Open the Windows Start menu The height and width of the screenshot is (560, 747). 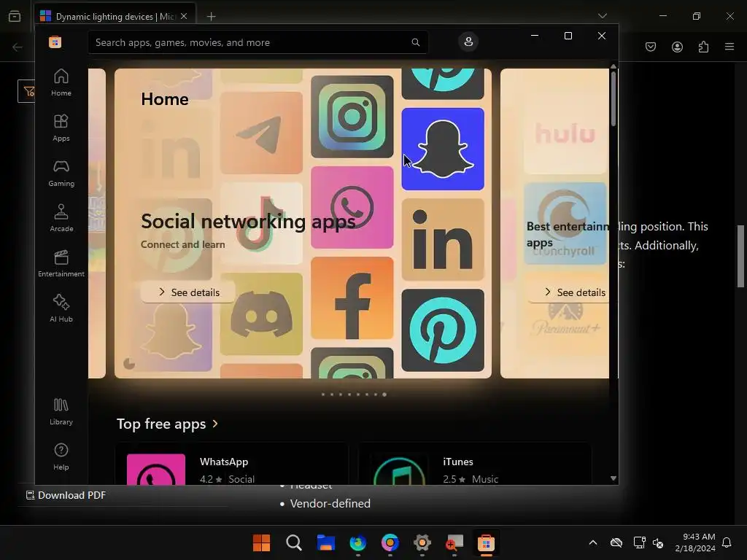(x=261, y=542)
